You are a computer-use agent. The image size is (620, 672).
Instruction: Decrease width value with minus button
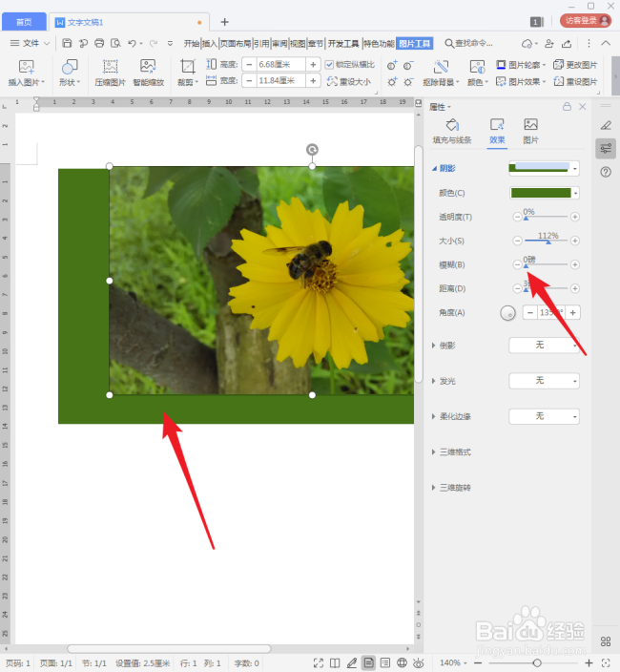click(249, 80)
